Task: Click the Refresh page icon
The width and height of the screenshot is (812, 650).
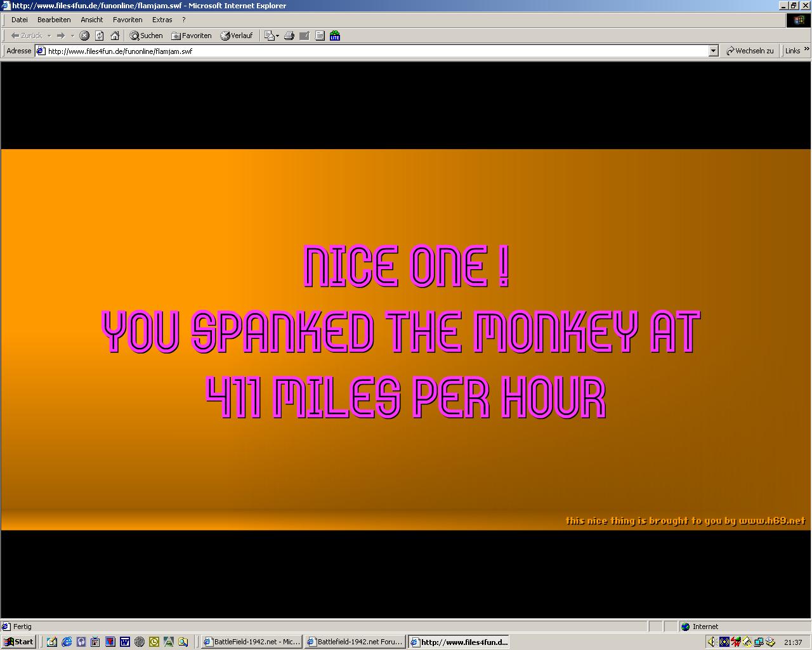Action: coord(99,36)
